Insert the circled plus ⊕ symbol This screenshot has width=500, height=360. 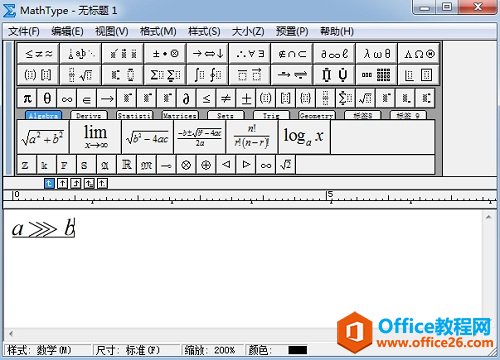tap(206, 165)
